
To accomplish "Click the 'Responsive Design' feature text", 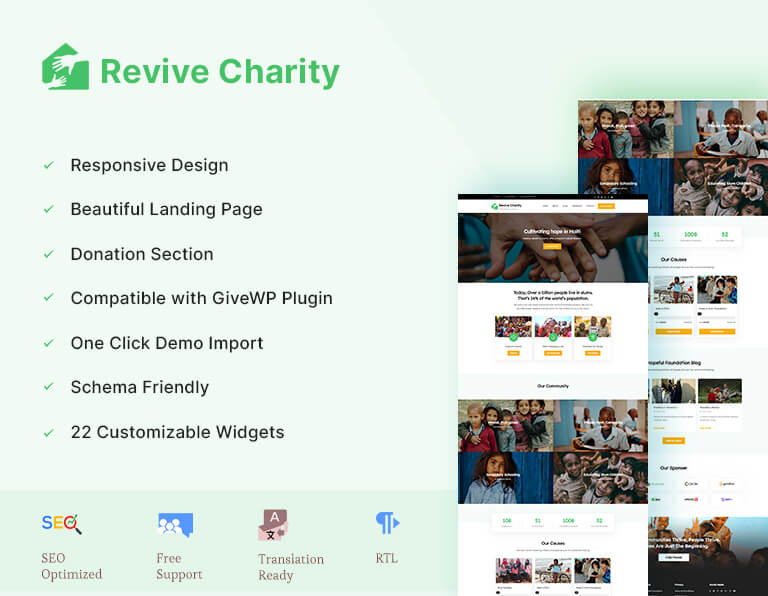I will 149,166.
